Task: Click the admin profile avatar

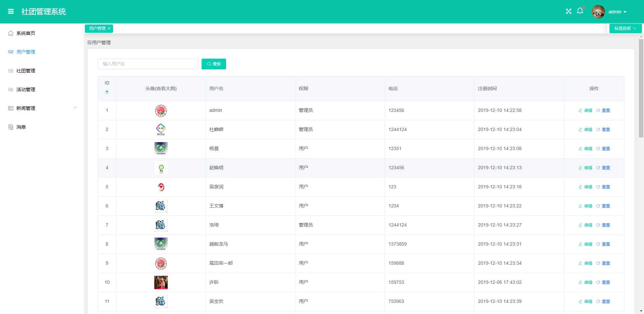Action: [598, 12]
